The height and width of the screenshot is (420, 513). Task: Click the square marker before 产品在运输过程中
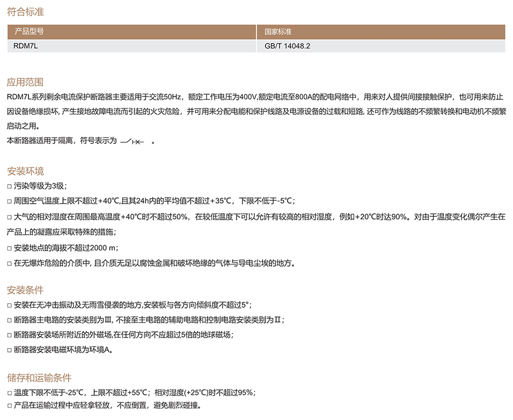point(9,405)
